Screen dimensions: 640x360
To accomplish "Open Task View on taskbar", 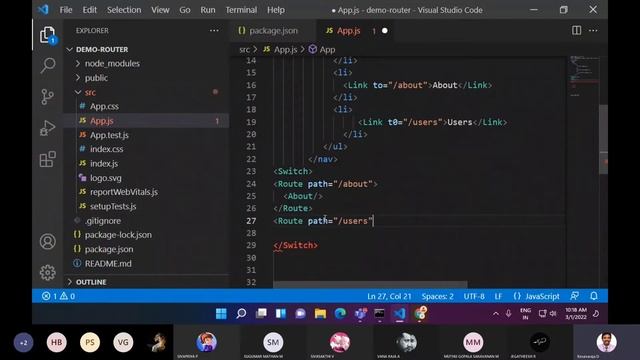I will [x=261, y=313].
